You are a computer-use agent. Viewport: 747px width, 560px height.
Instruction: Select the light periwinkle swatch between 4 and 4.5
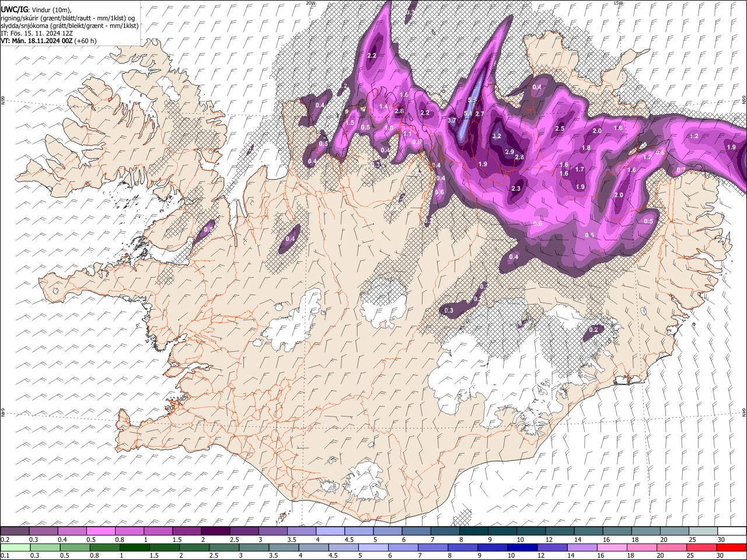coord(330,531)
